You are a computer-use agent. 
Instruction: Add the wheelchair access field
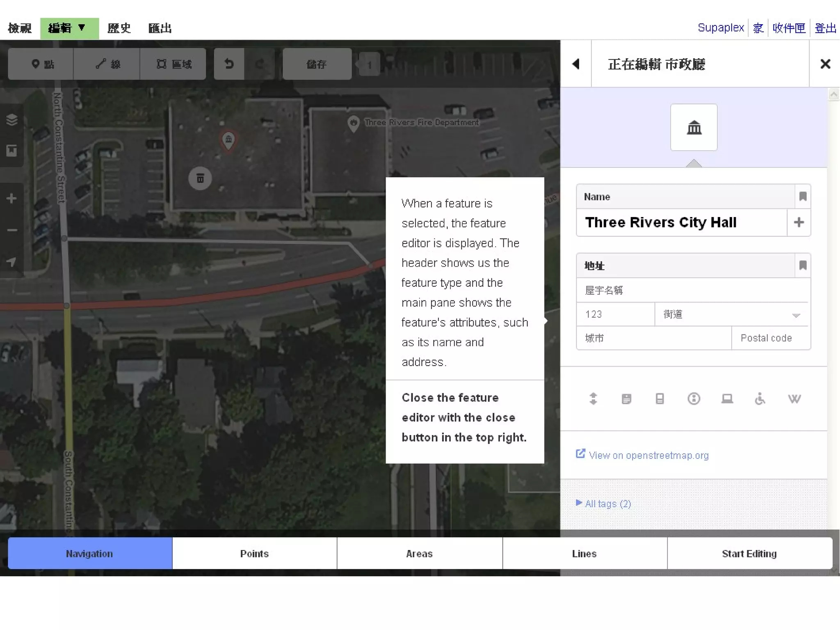[760, 399]
